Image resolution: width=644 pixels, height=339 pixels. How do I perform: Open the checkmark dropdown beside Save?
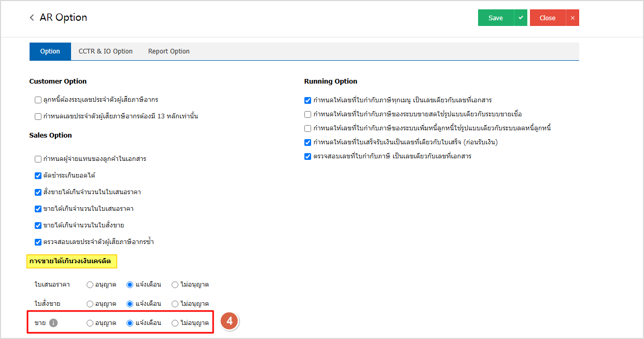click(x=521, y=18)
